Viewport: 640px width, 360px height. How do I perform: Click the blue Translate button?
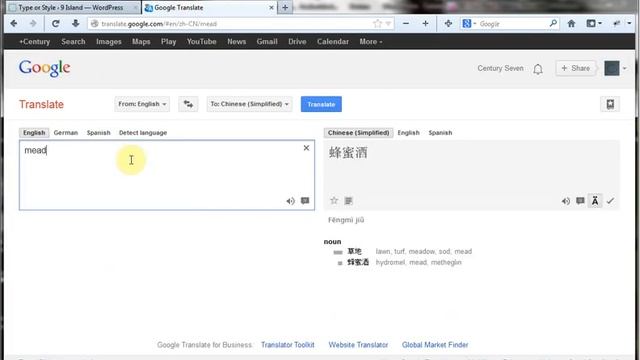pos(321,104)
